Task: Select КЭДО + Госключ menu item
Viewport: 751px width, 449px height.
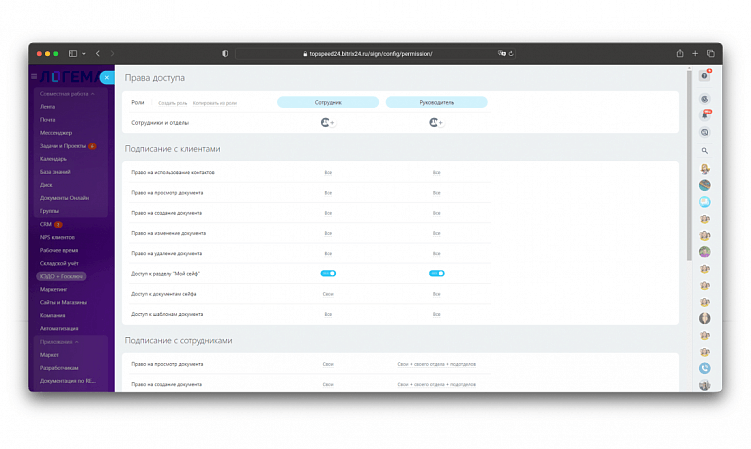Action: pyautogui.click(x=61, y=276)
